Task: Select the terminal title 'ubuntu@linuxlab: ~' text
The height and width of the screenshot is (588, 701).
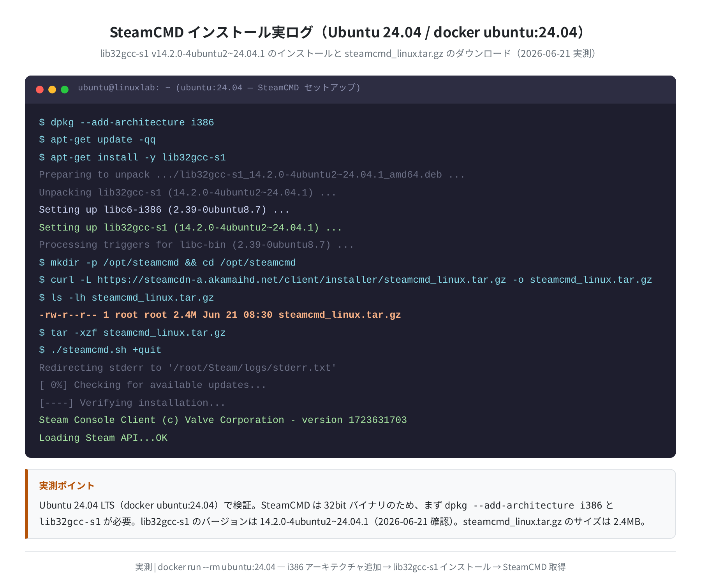Action: point(124,88)
